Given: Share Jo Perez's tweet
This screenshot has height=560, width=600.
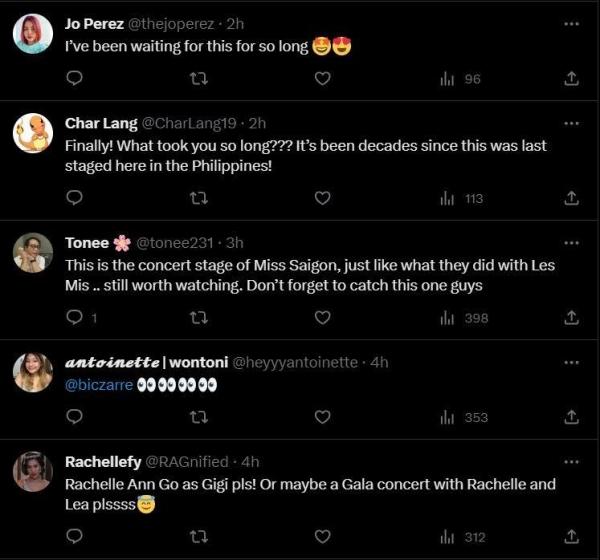Looking at the screenshot, I should [572, 78].
